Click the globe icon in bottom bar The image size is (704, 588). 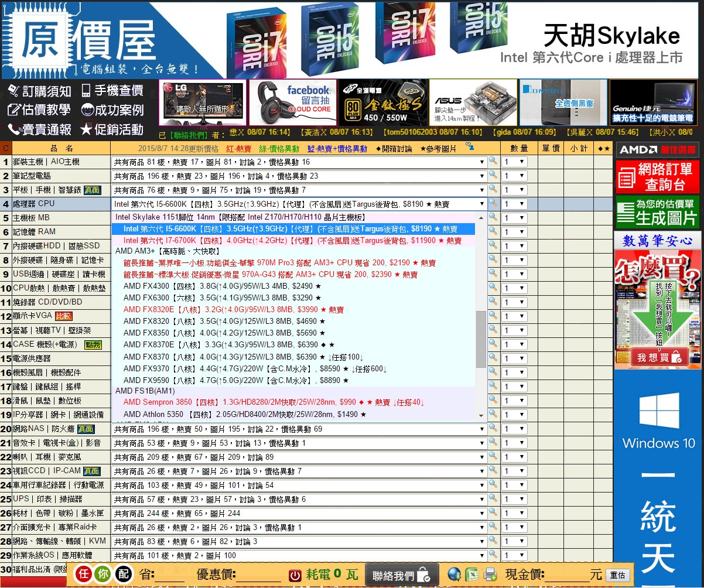click(454, 575)
